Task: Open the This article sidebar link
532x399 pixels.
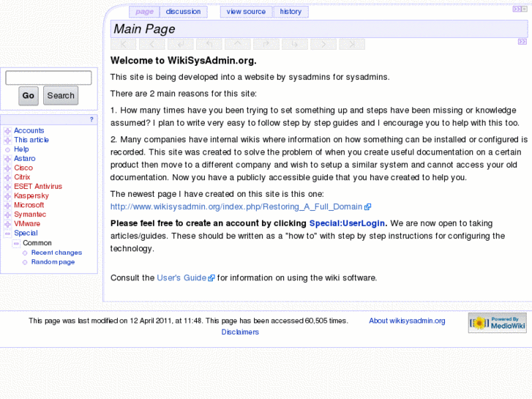Action: click(x=31, y=140)
